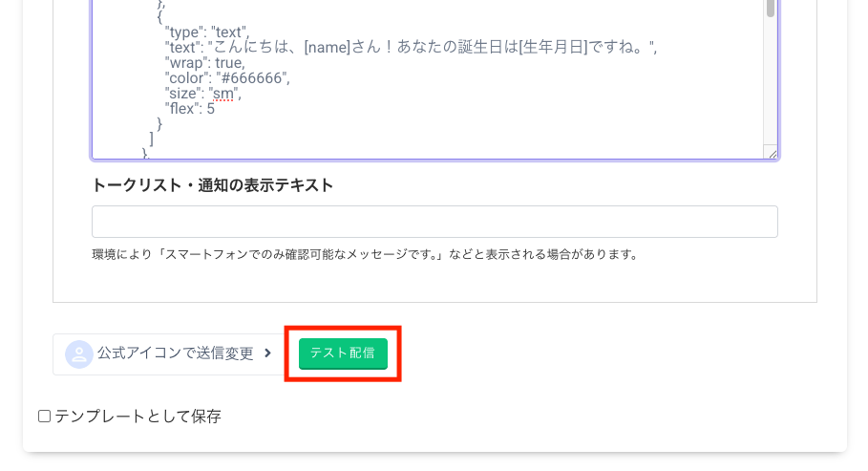Click the JSON textarea resize handle

[772, 153]
